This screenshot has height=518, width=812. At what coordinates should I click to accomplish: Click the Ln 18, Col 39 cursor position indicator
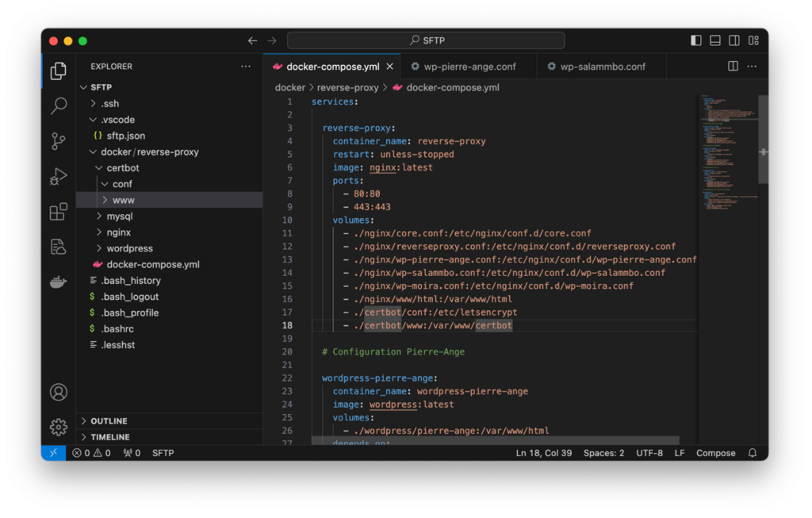544,453
